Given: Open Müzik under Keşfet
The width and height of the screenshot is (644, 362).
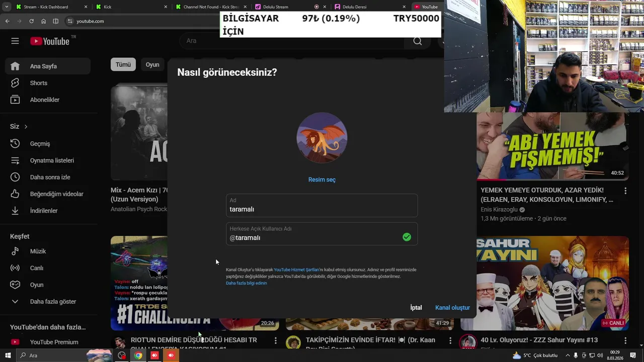Looking at the screenshot, I should click(48, 251).
